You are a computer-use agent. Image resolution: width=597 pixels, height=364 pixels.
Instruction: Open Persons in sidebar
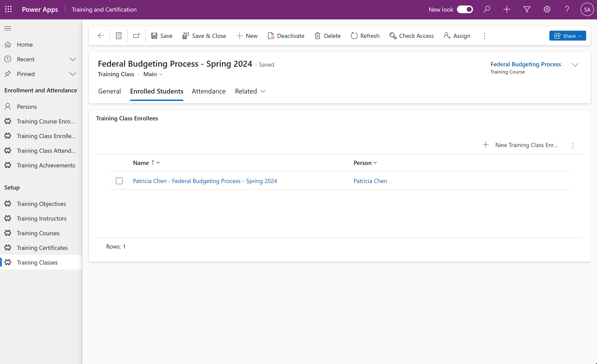coord(41,107)
